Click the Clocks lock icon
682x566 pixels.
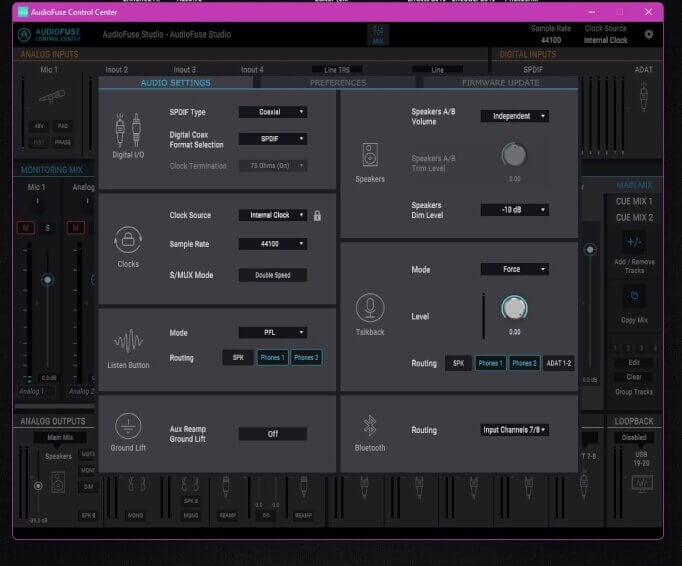pos(128,239)
